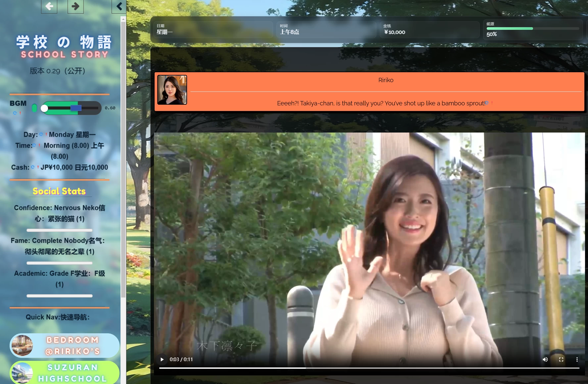The width and height of the screenshot is (588, 384).
Task: Click the Ririko portrait avatar
Action: coord(172,90)
